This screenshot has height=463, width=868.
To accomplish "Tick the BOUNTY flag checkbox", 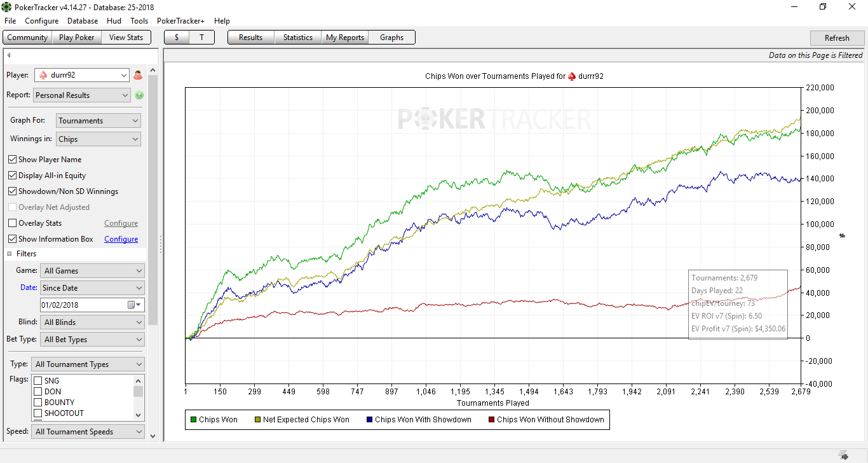I will pyautogui.click(x=38, y=403).
